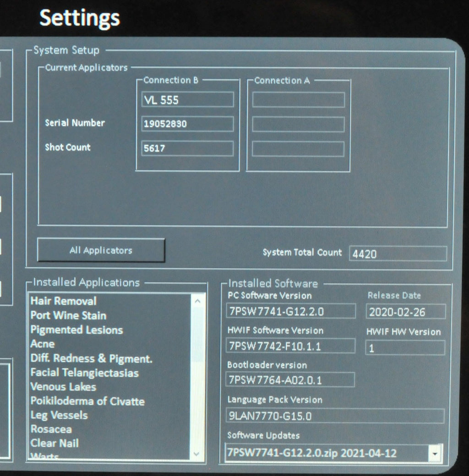Click the Installed Applications scrollbar track
The height and width of the screenshot is (476, 469).
(197, 377)
